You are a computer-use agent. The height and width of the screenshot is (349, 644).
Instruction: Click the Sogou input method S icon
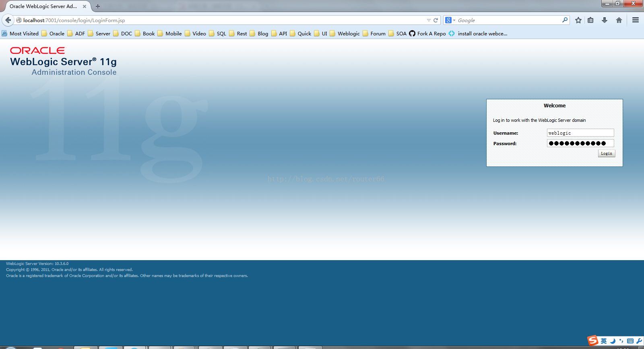point(593,341)
